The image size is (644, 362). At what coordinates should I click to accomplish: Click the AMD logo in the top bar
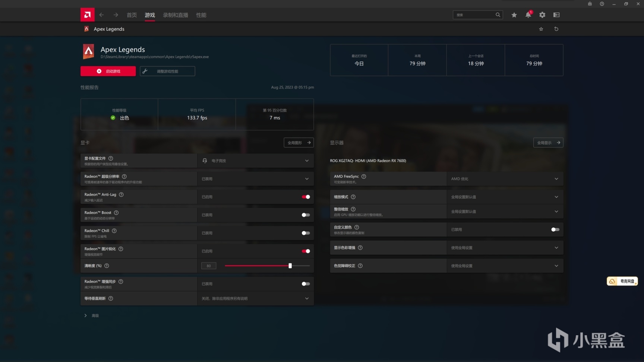click(87, 15)
